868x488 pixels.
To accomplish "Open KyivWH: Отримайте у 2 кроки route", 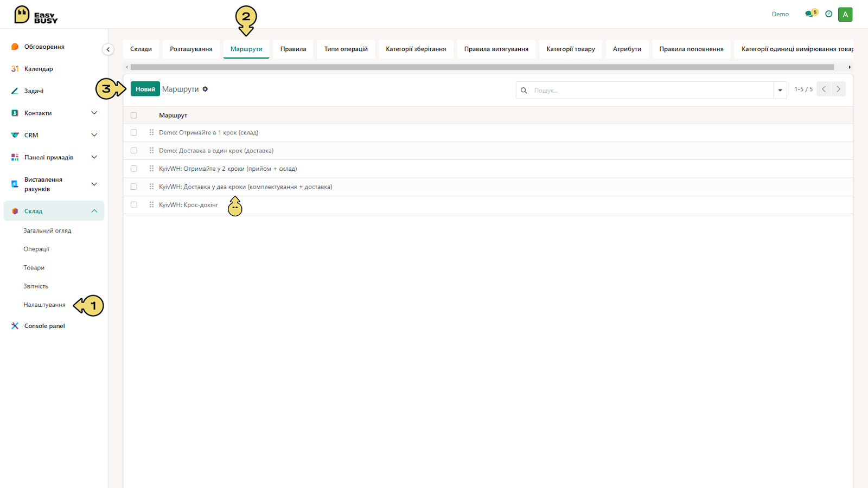I will point(228,169).
